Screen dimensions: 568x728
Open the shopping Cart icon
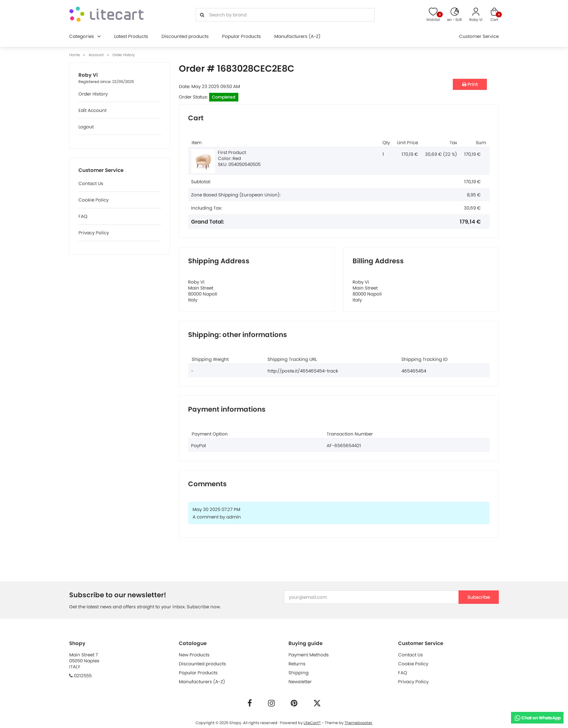click(494, 12)
